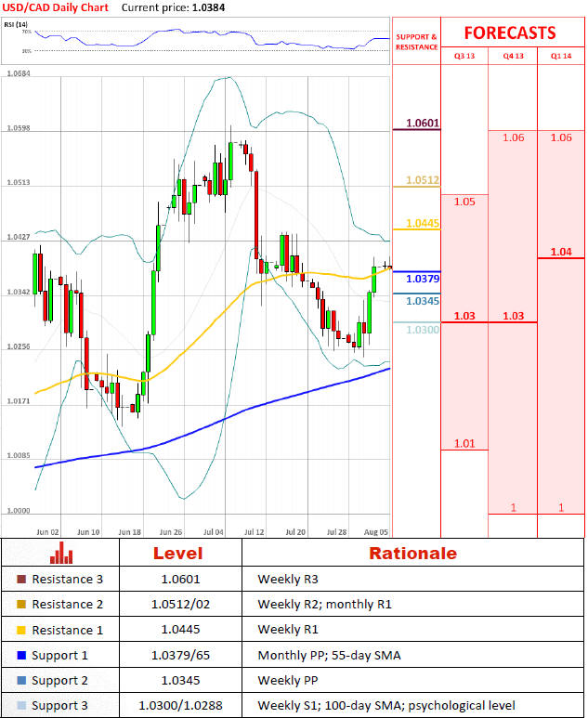588x718 pixels.
Task: Click the 1.0684 price axis label
Action: 19,73
